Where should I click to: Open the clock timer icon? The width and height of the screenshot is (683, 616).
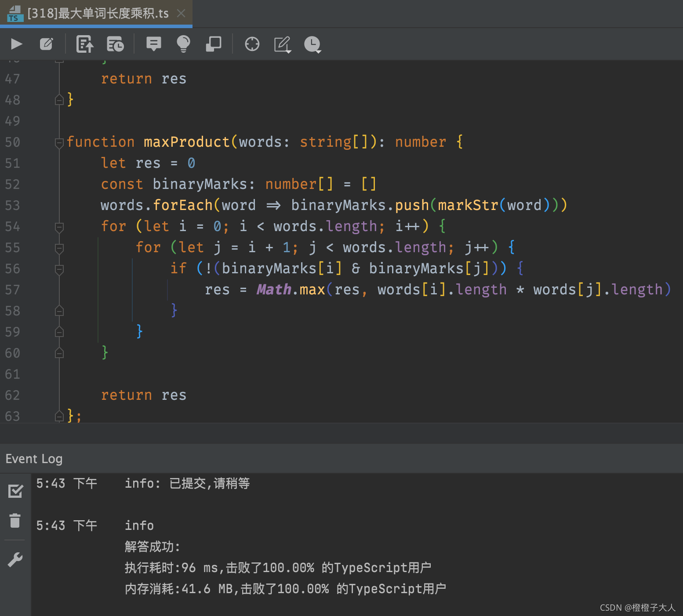pos(312,44)
